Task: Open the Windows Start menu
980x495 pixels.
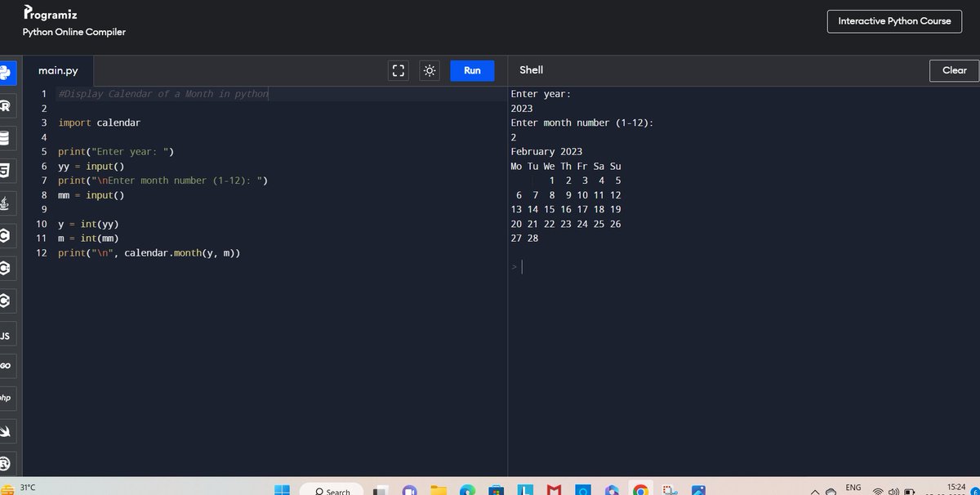Action: (282, 490)
